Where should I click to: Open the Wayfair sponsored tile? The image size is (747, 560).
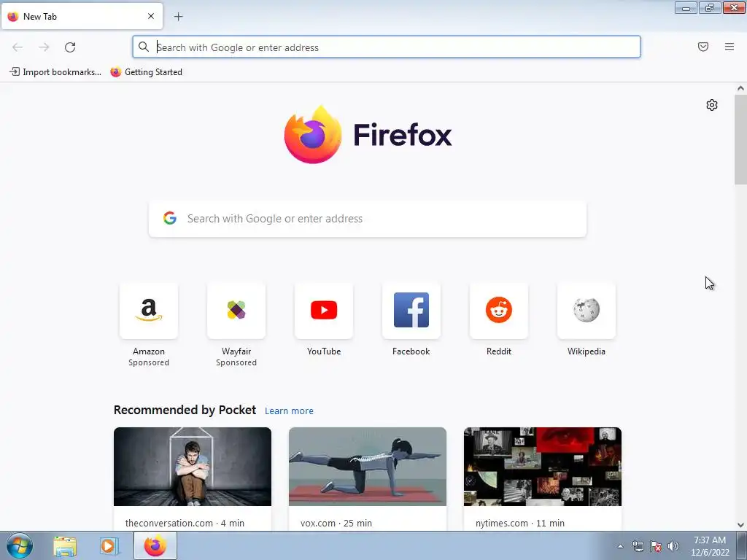point(236,311)
